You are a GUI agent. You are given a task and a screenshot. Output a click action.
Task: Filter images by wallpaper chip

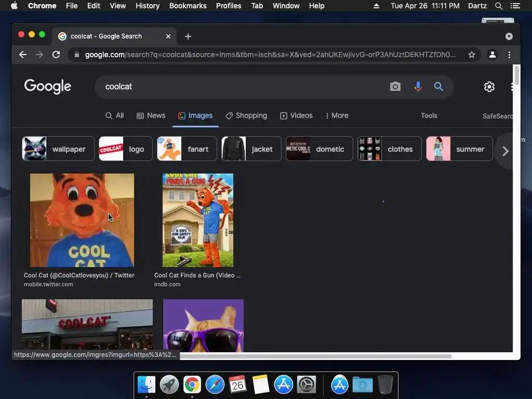click(x=58, y=149)
